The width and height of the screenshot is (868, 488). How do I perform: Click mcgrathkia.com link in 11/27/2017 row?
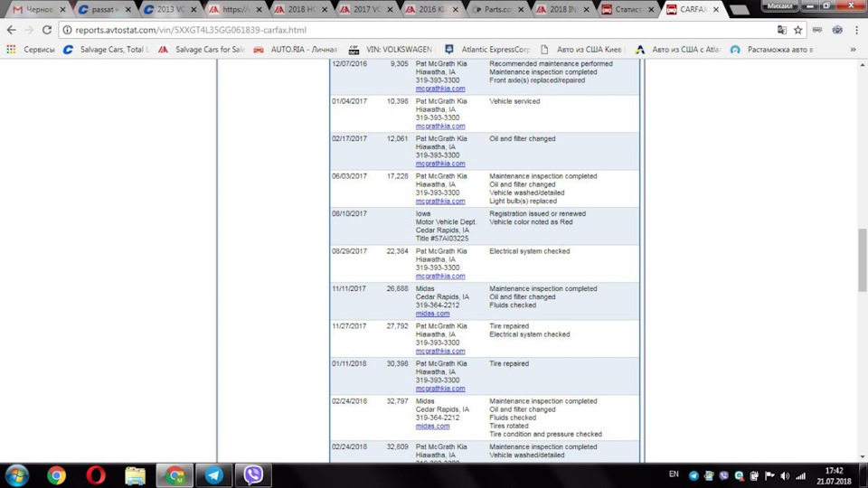(440, 352)
